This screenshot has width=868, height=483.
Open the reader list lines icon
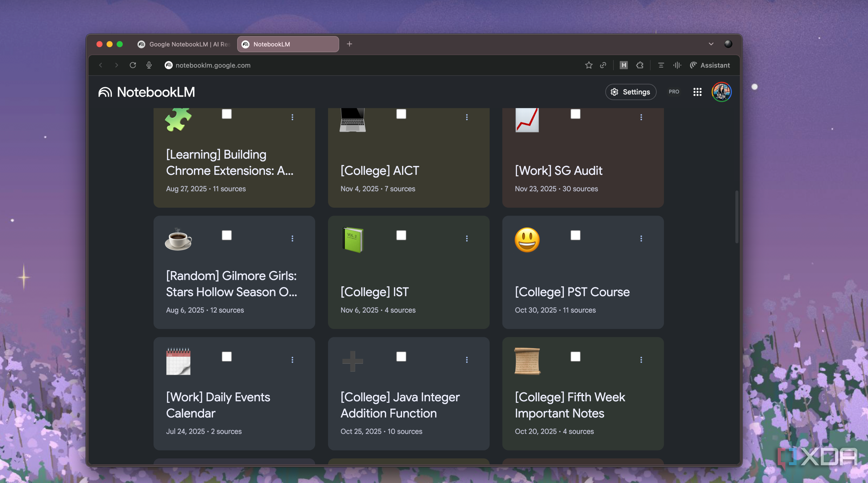point(661,65)
